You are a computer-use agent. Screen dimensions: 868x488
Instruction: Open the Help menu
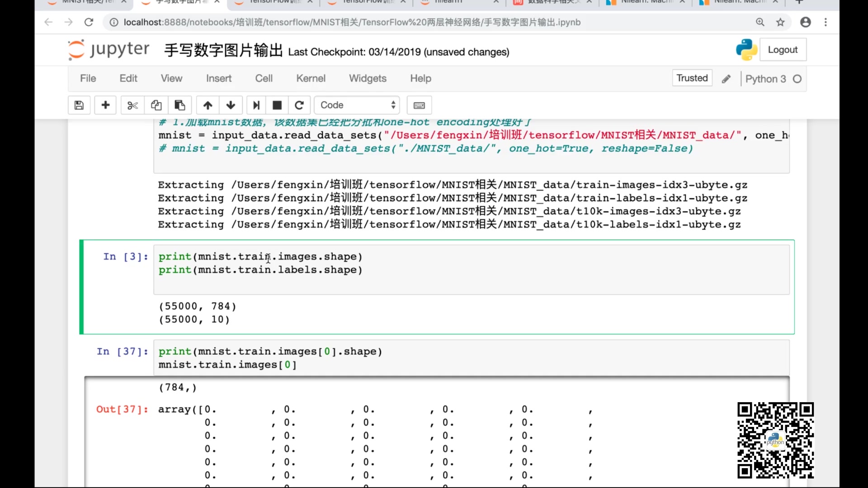421,79
